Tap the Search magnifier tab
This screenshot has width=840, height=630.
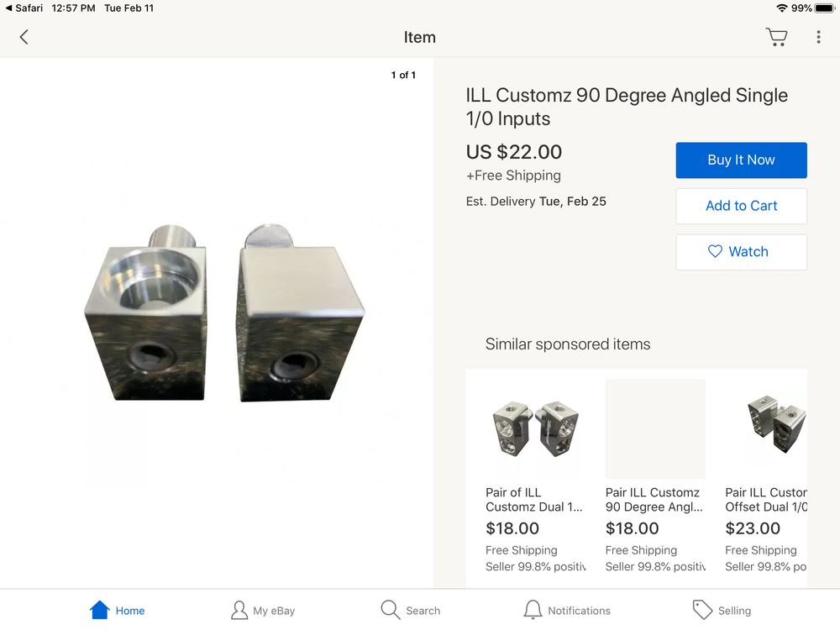pyautogui.click(x=411, y=610)
